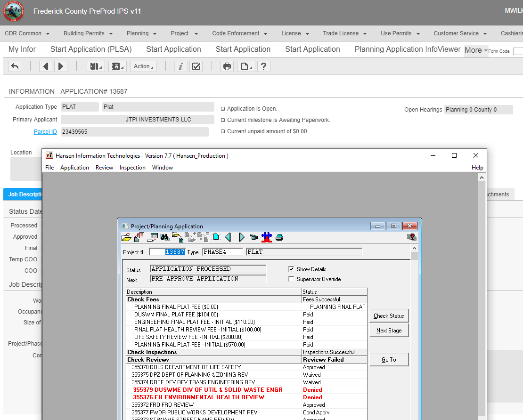The height and width of the screenshot is (420, 523).
Task: Open the File menu in Hansen window
Action: pos(49,167)
